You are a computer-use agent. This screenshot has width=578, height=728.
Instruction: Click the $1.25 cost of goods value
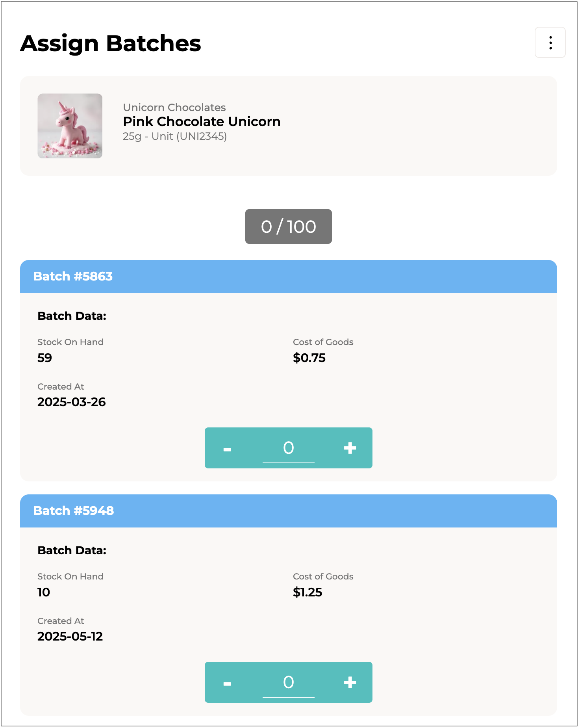pyautogui.click(x=308, y=592)
